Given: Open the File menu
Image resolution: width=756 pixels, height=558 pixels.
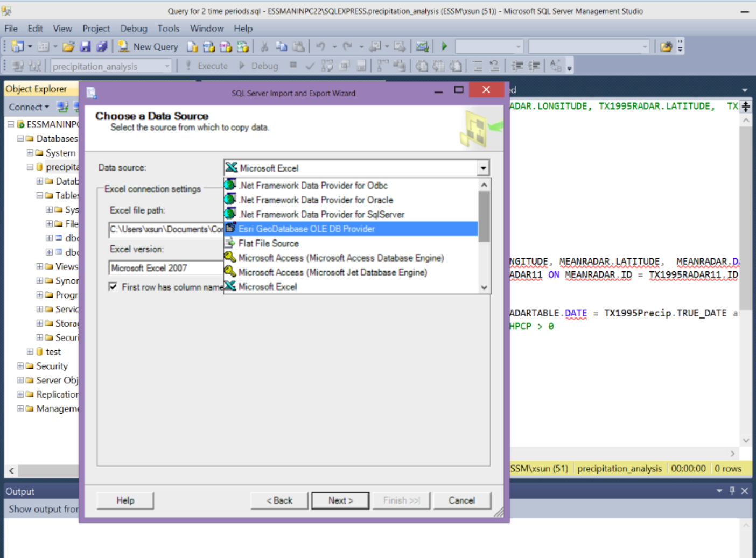Looking at the screenshot, I should tap(11, 29).
